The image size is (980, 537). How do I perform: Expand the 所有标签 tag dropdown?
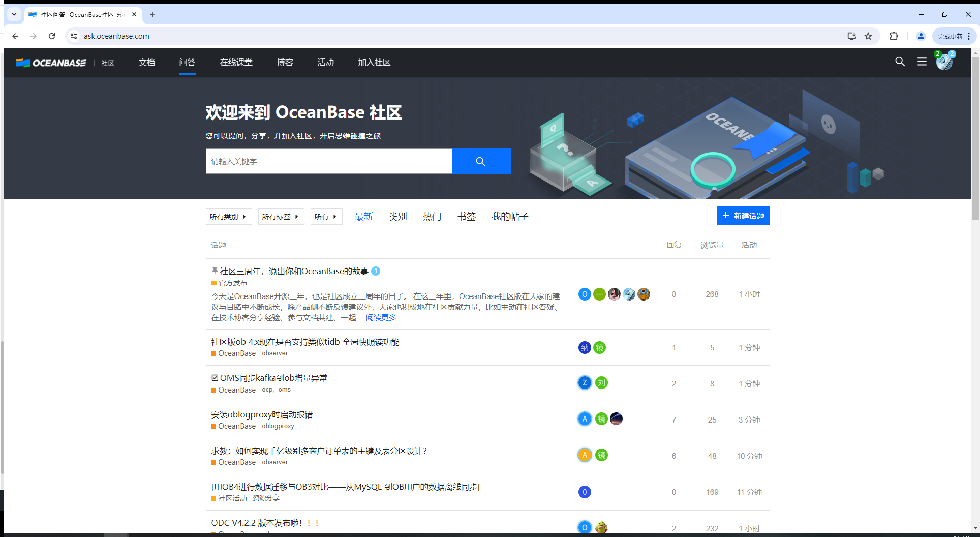point(281,217)
